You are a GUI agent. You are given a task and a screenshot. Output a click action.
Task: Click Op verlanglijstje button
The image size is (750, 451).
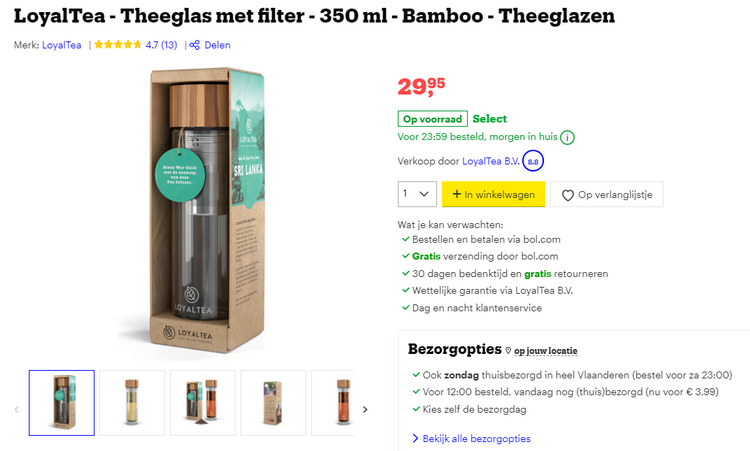point(607,194)
